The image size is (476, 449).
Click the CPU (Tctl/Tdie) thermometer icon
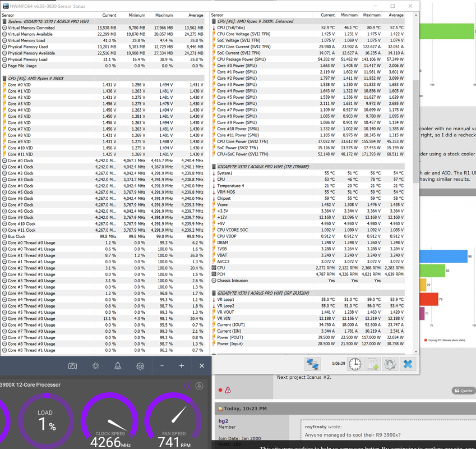point(214,28)
